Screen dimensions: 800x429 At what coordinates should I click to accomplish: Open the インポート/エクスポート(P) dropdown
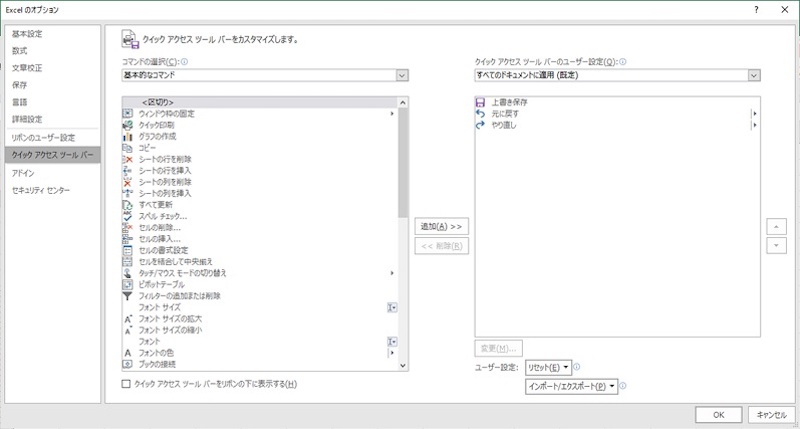[x=571, y=387]
